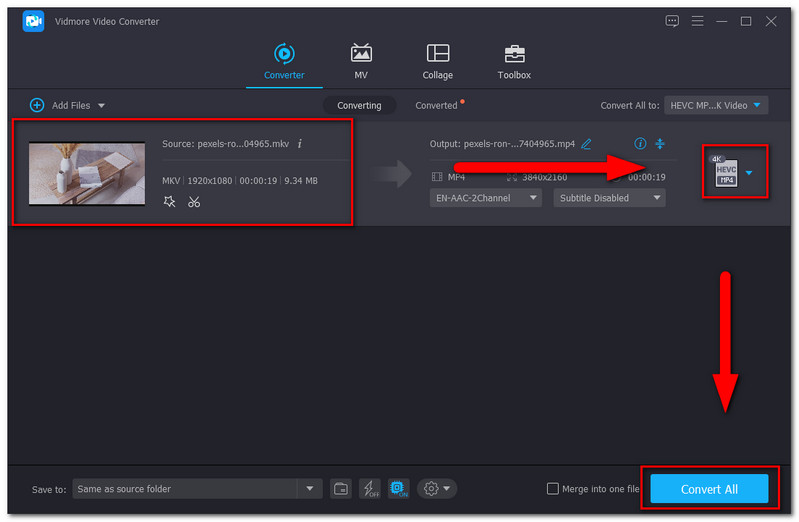Click the Convert All button
This screenshot has width=799, height=522.
click(709, 489)
